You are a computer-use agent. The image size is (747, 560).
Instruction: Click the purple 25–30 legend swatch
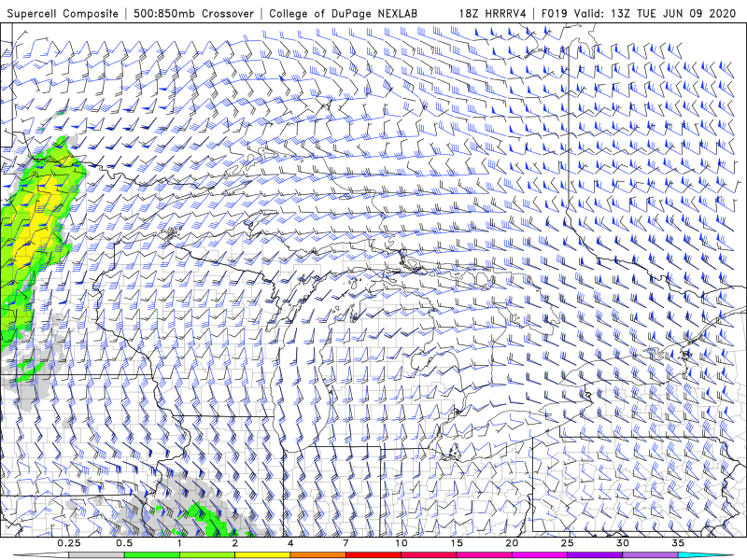coord(595,555)
